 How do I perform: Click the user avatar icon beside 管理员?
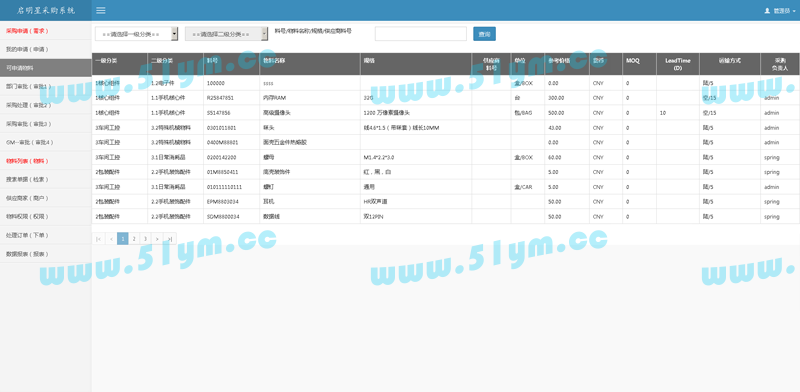click(767, 10)
